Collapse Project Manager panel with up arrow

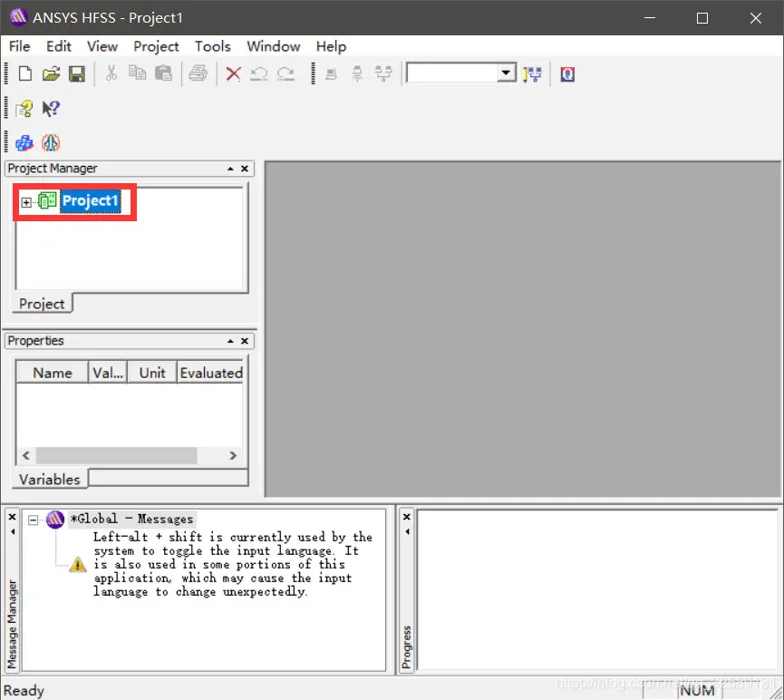coord(230,169)
